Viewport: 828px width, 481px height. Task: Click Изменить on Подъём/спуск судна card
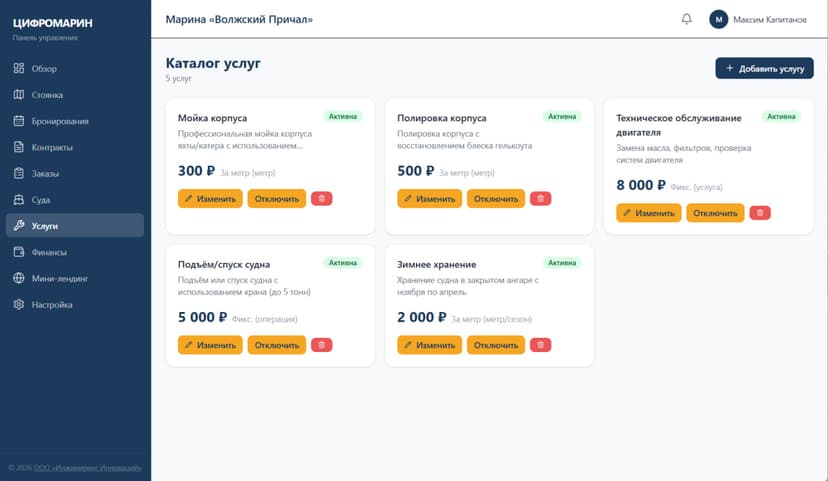coord(210,345)
